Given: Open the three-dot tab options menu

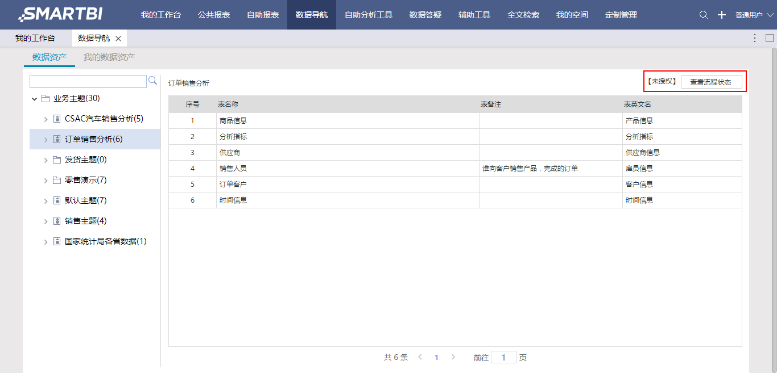Looking at the screenshot, I should coord(755,38).
